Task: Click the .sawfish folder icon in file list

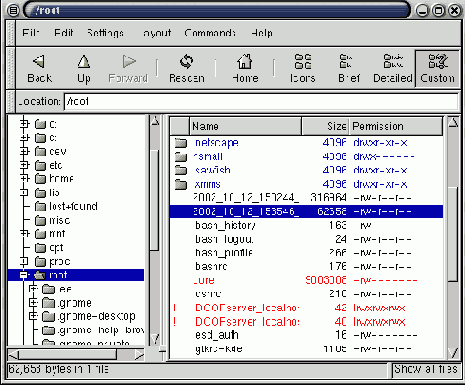Action: 181,170
